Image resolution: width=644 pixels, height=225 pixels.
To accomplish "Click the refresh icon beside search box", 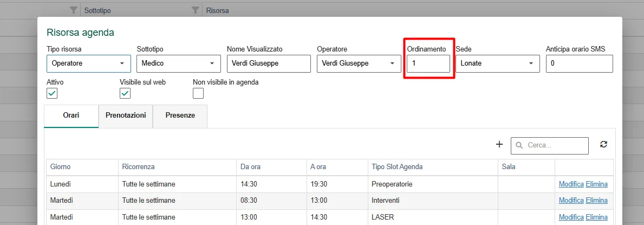I will click(603, 144).
